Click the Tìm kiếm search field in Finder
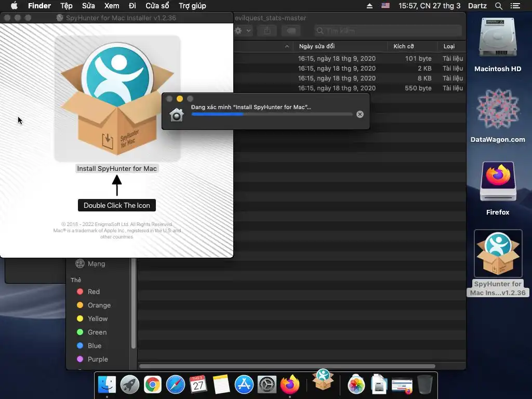 [388, 31]
